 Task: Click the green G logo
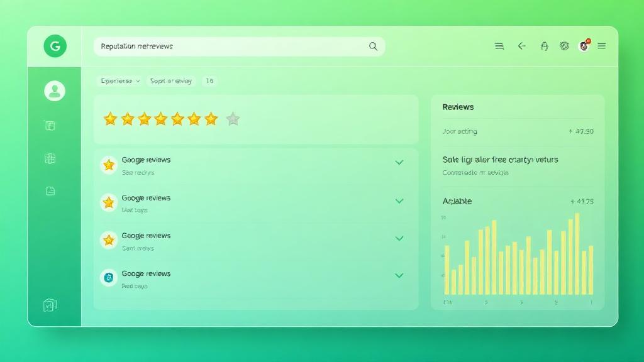point(55,46)
